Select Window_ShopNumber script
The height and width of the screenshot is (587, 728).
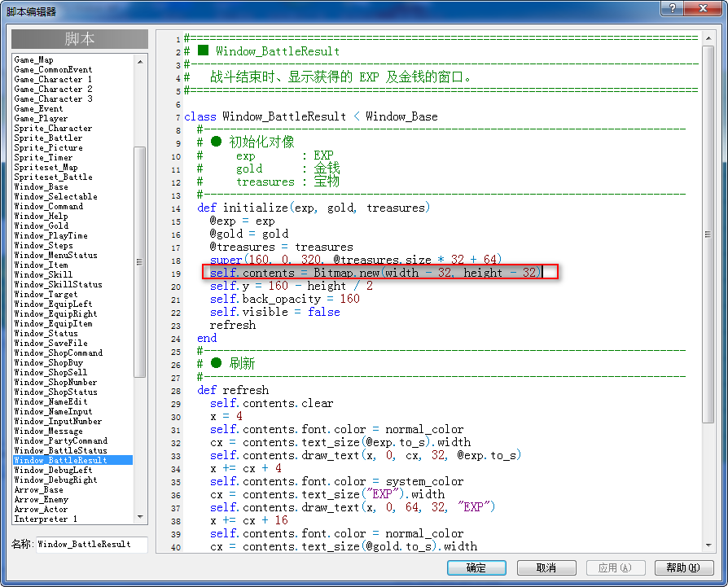(x=55, y=382)
